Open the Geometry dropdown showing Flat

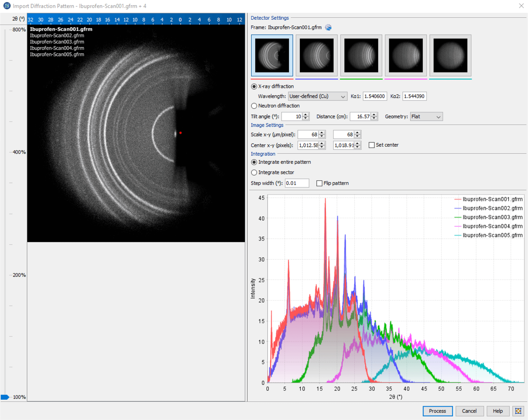[426, 117]
